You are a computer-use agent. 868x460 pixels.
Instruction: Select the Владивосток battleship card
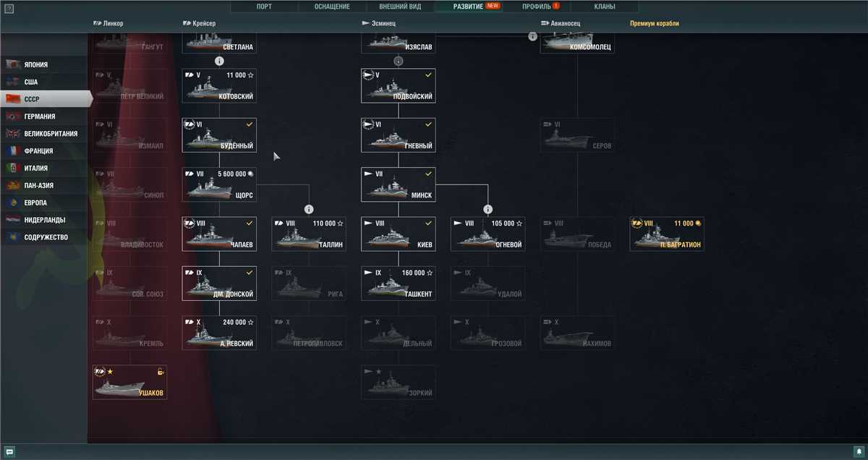(x=129, y=234)
